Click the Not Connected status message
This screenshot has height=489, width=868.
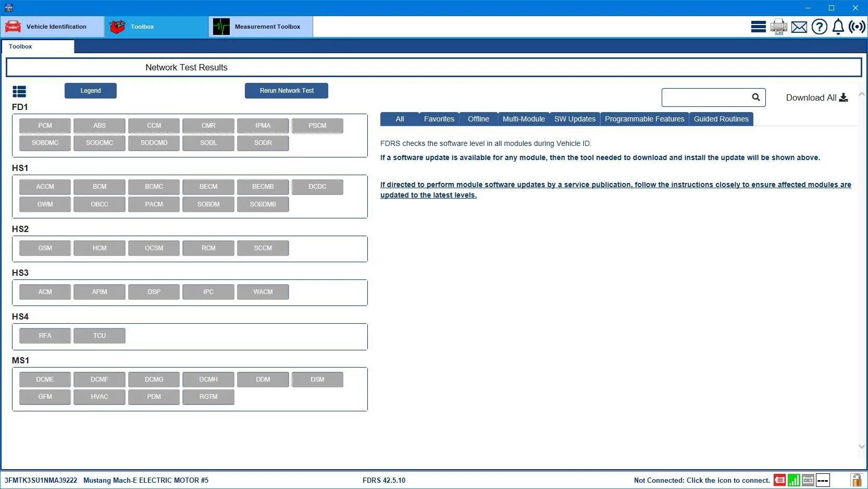point(702,480)
